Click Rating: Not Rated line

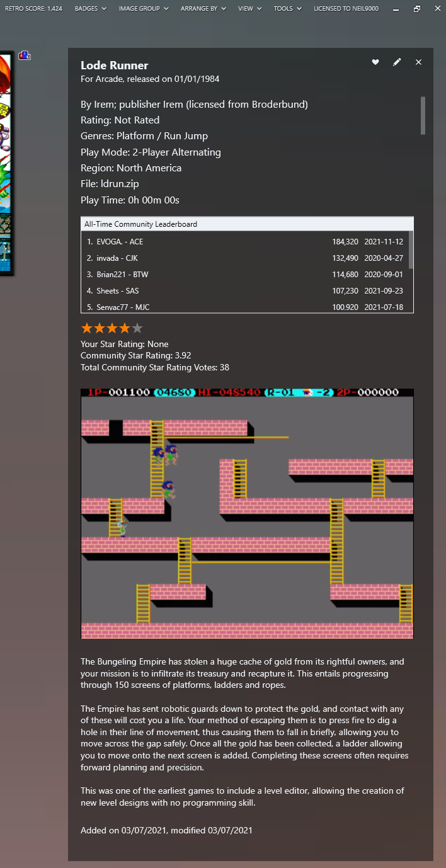pos(120,120)
